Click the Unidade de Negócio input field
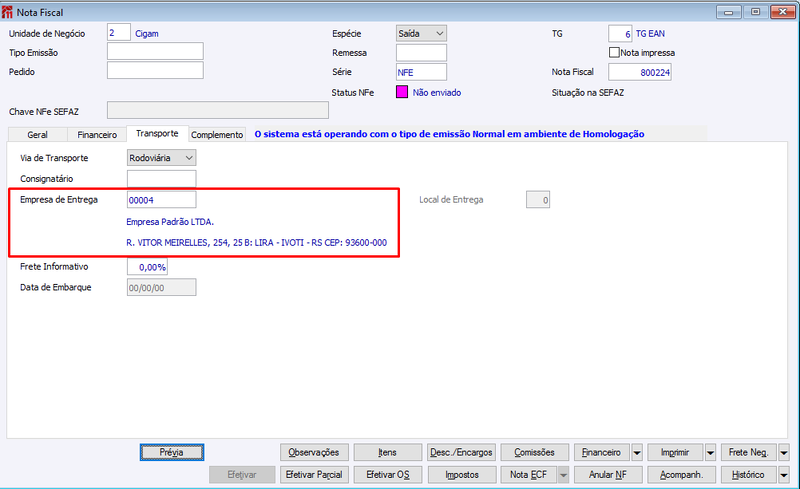The width and height of the screenshot is (800, 489). click(x=119, y=33)
